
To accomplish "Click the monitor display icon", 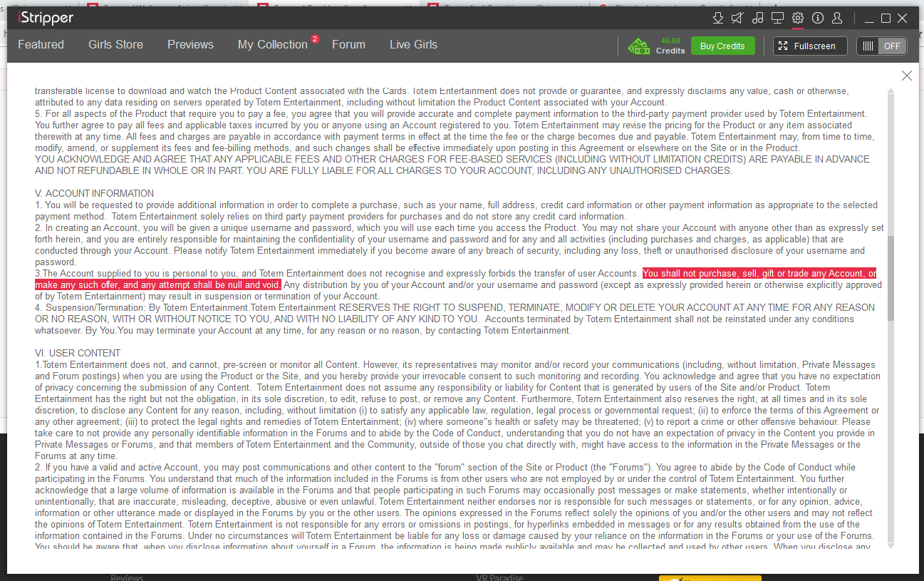I will (777, 18).
